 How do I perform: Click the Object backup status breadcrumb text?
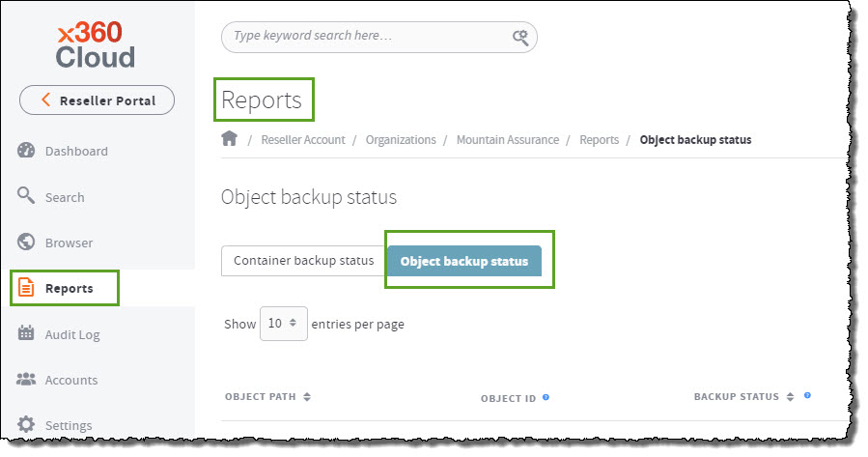click(x=696, y=140)
